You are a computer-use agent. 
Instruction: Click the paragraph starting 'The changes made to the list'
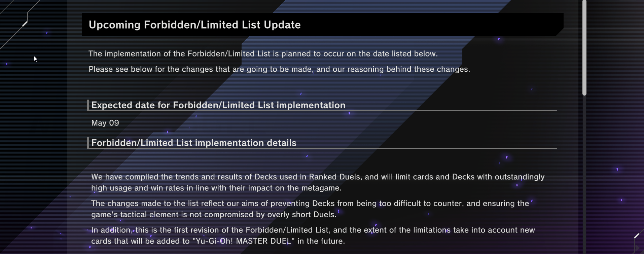(x=310, y=209)
